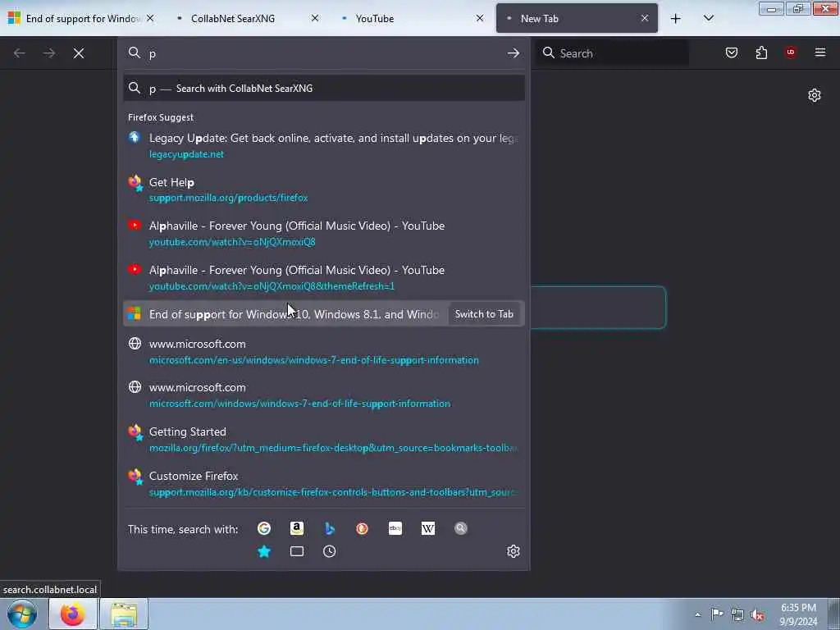Viewport: 840px width, 630px height.
Task: Open search settings gear in dropdown
Action: pyautogui.click(x=514, y=551)
